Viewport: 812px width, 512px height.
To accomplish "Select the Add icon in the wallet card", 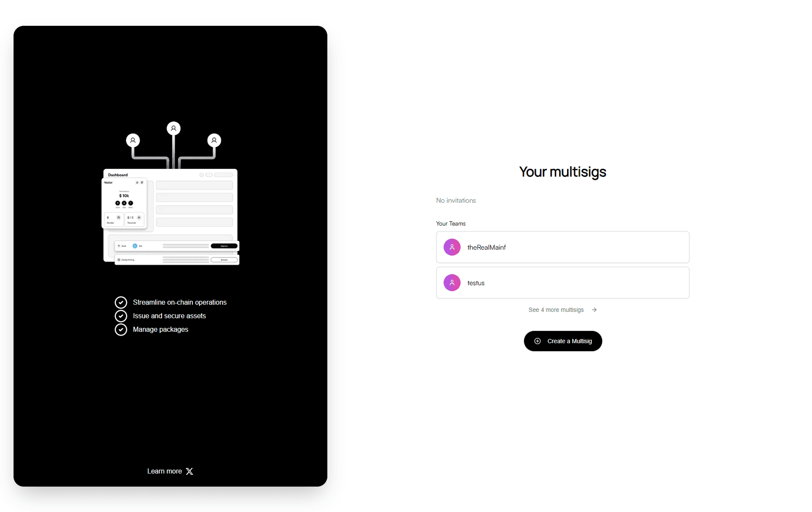I will (124, 203).
